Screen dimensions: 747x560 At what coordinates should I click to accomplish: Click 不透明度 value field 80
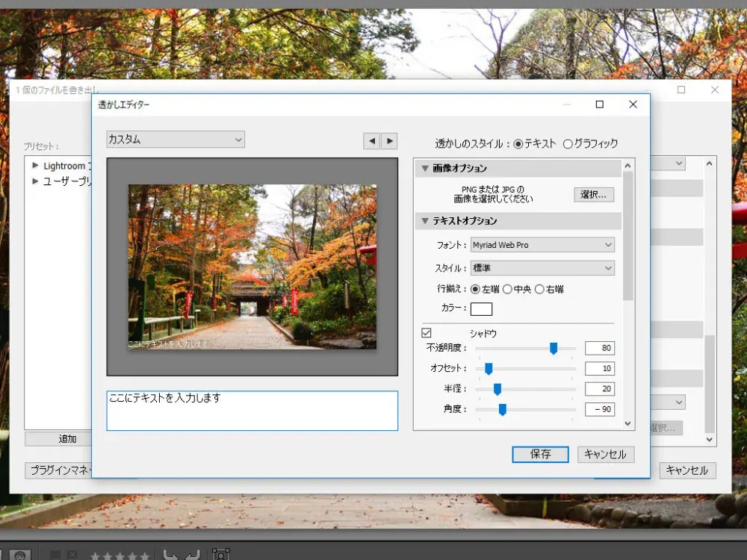point(600,348)
